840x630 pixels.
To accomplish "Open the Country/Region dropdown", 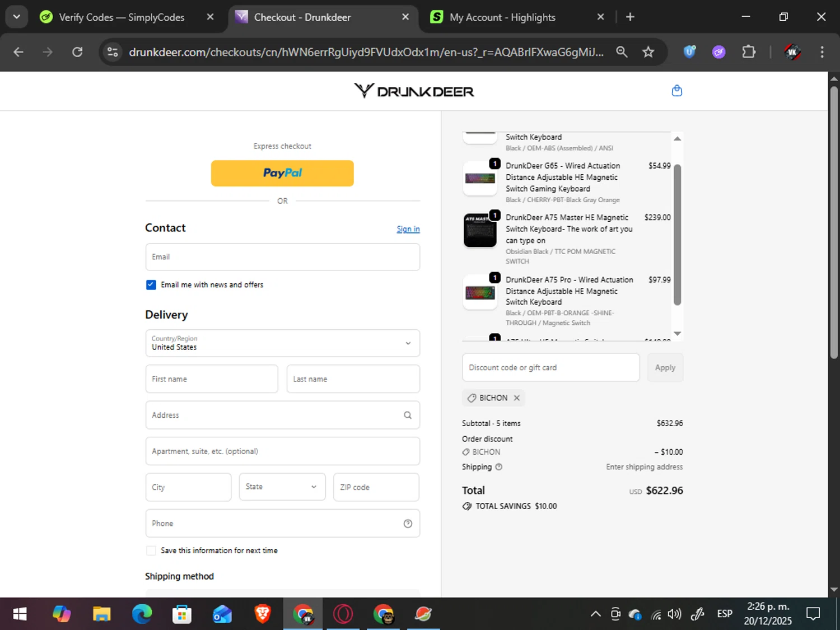I will pos(282,343).
